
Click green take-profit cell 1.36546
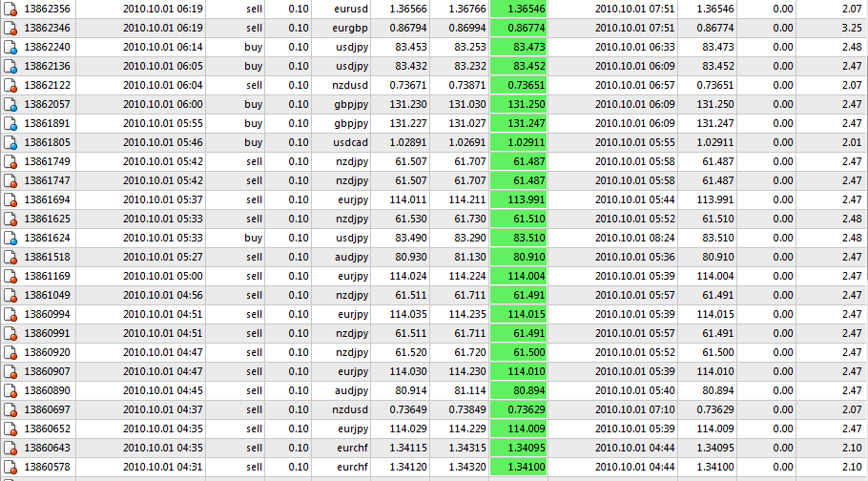click(518, 9)
